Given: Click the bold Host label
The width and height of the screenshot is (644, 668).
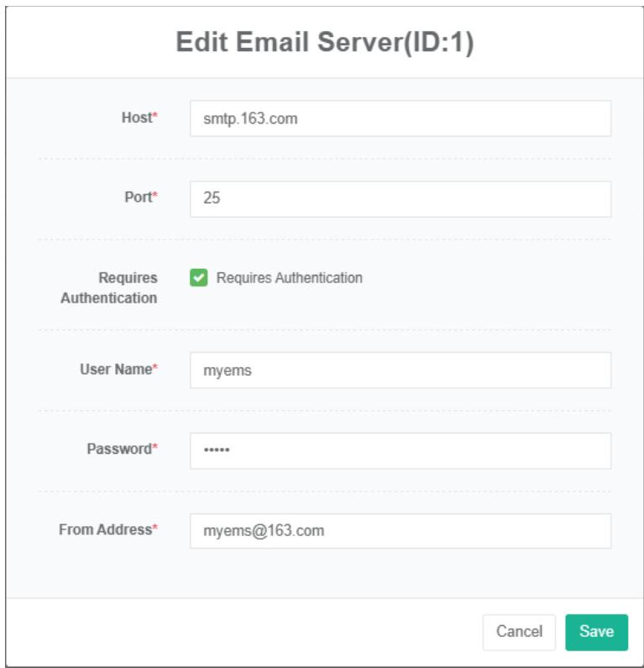Looking at the screenshot, I should click(x=135, y=118).
